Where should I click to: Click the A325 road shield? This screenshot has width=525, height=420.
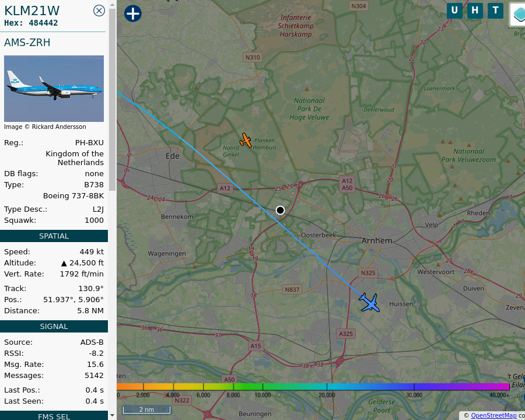click(x=345, y=334)
